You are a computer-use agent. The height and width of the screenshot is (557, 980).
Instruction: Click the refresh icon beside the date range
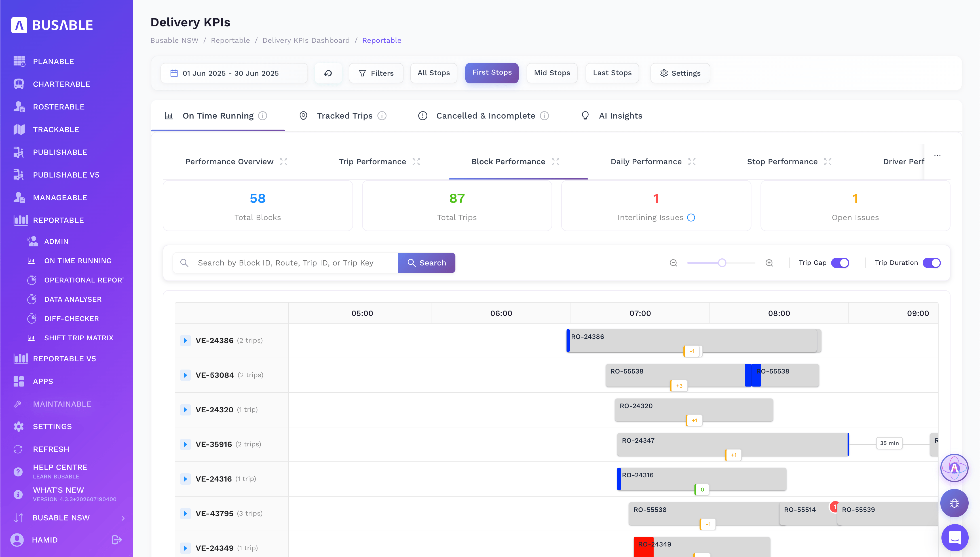pos(328,73)
